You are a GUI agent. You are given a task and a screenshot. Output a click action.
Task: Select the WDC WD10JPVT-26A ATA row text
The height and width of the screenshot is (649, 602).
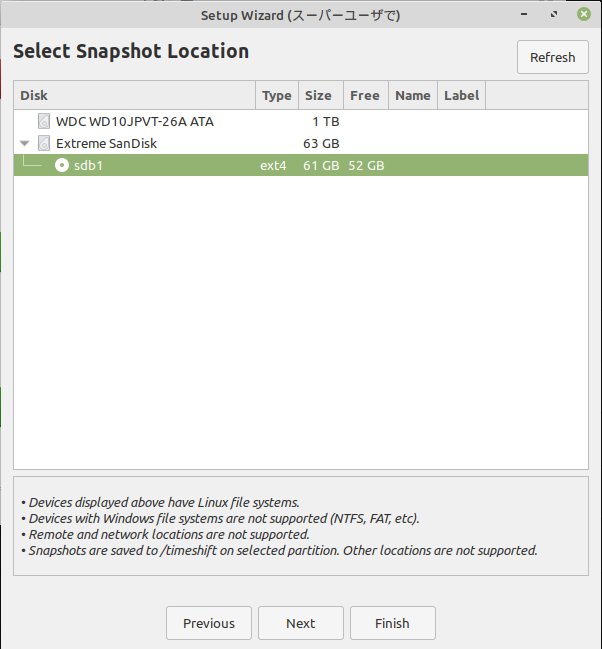click(x=135, y=121)
